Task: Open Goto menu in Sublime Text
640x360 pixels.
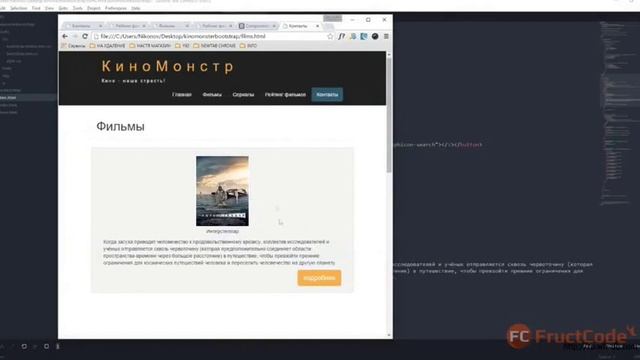Action: tap(63, 8)
